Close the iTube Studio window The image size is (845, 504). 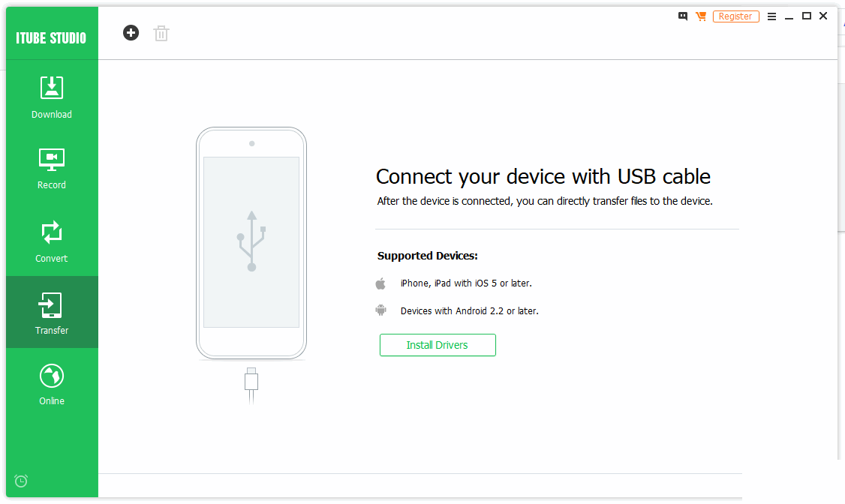pos(823,16)
